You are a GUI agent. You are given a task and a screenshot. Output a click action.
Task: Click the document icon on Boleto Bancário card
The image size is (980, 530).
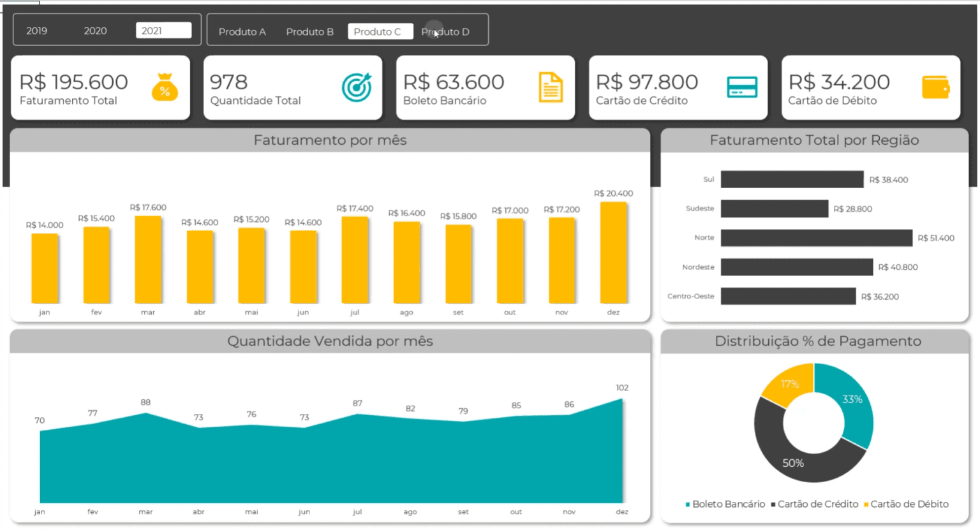coord(551,87)
